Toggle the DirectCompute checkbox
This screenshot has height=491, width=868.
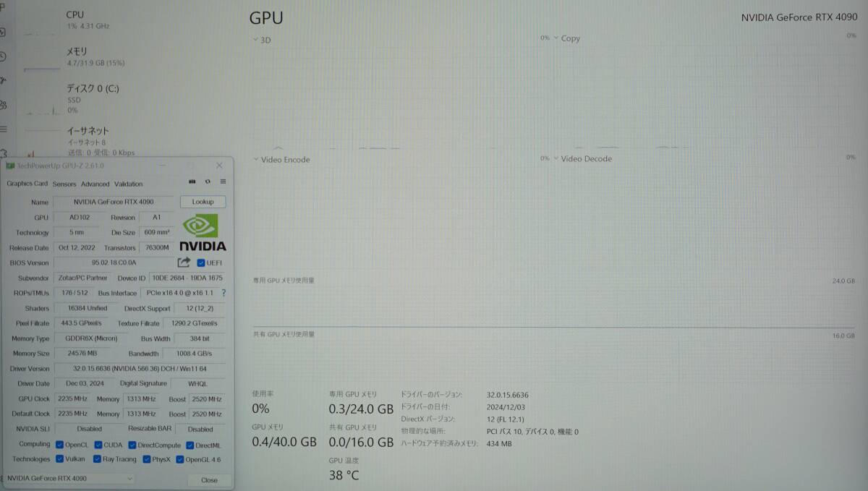click(132, 445)
